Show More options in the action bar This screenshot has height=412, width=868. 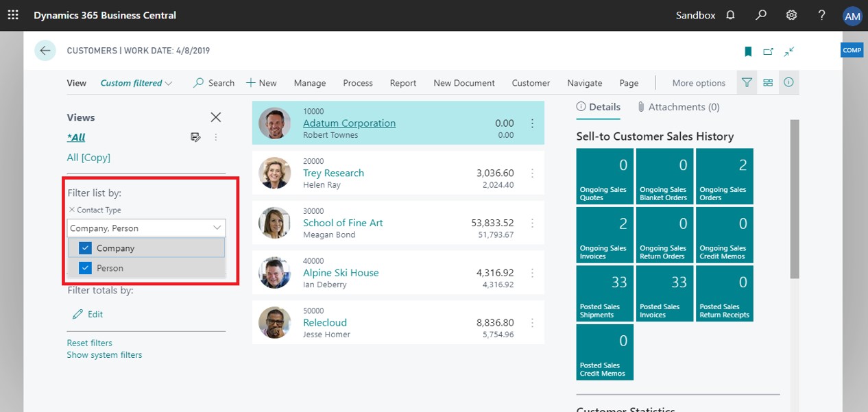[699, 83]
